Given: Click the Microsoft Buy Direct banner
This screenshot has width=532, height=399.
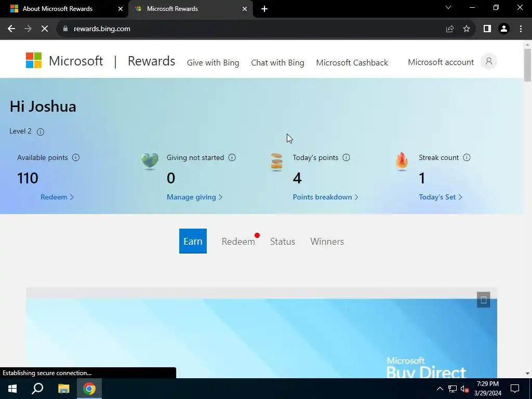Looking at the screenshot, I should (262, 338).
